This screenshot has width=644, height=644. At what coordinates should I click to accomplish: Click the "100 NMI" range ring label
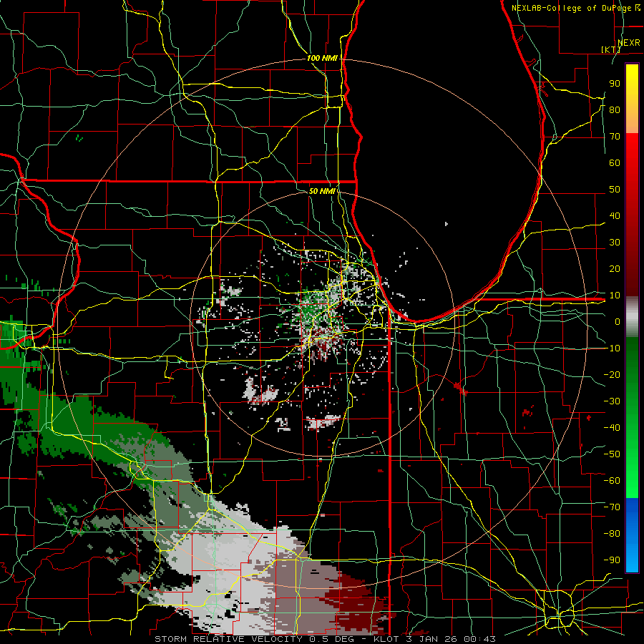322,58
